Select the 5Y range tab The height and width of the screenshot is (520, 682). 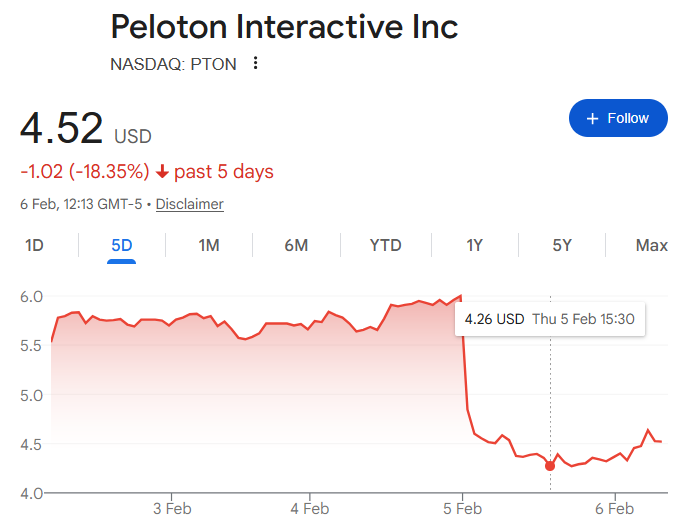[562, 245]
